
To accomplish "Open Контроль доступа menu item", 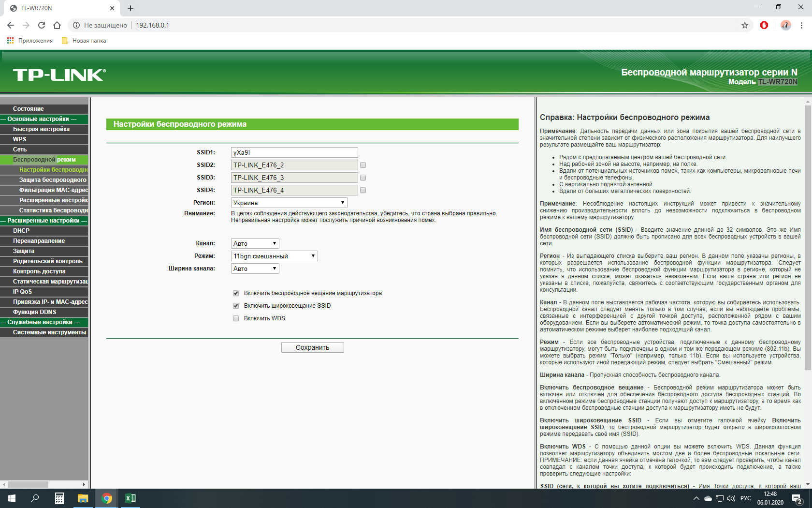I will (x=44, y=271).
